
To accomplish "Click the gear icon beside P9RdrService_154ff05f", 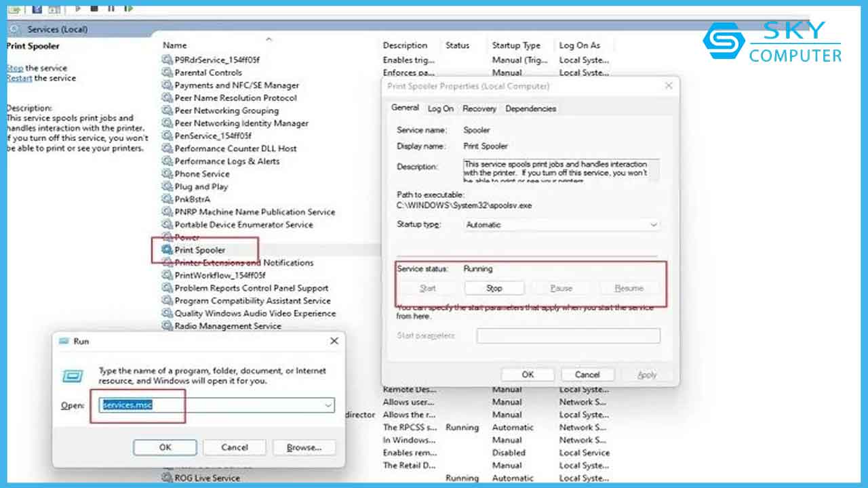I will point(167,60).
